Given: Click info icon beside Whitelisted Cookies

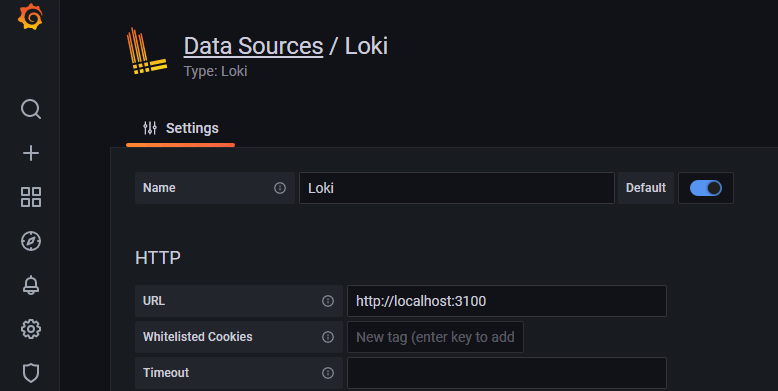Looking at the screenshot, I should tap(328, 337).
